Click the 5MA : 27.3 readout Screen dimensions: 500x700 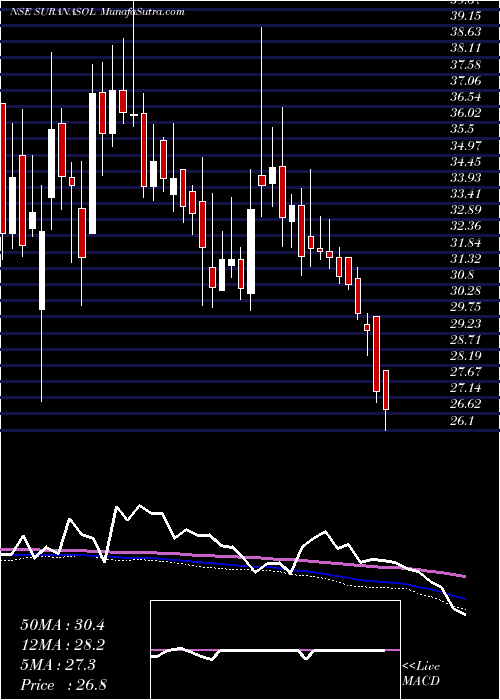tap(58, 665)
